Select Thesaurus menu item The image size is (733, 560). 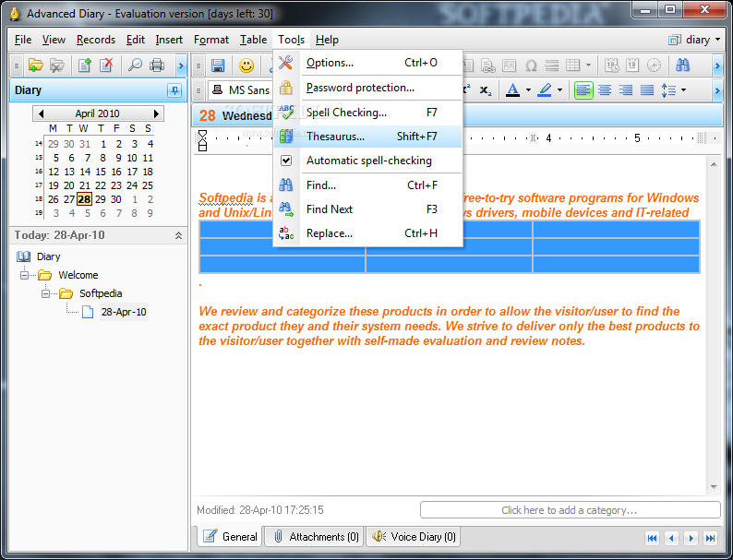pyautogui.click(x=368, y=137)
